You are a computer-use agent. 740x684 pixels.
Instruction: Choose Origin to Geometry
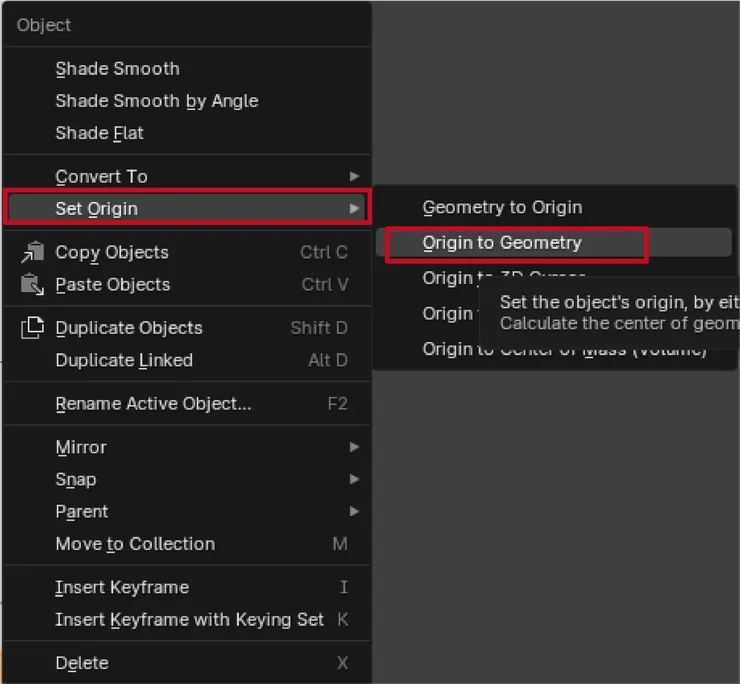click(x=502, y=242)
